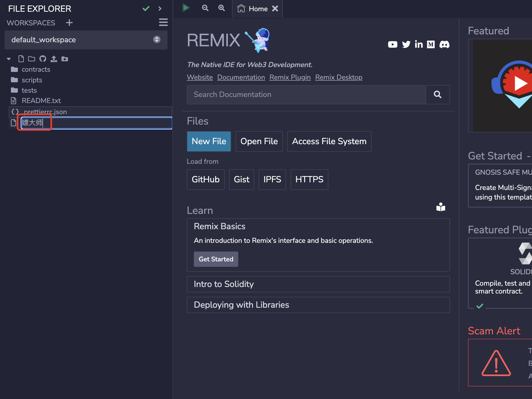Open the Documentation link
532x399 pixels.
coord(241,77)
